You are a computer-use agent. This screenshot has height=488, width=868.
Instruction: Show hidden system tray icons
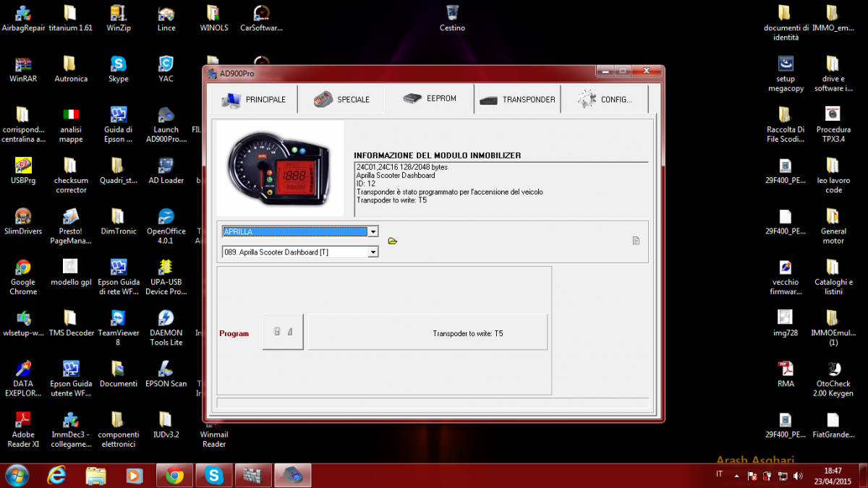coord(737,476)
